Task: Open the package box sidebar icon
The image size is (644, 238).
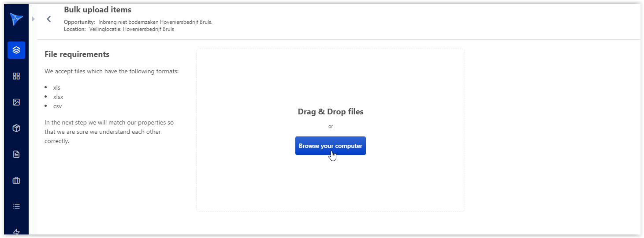Action: (x=16, y=128)
